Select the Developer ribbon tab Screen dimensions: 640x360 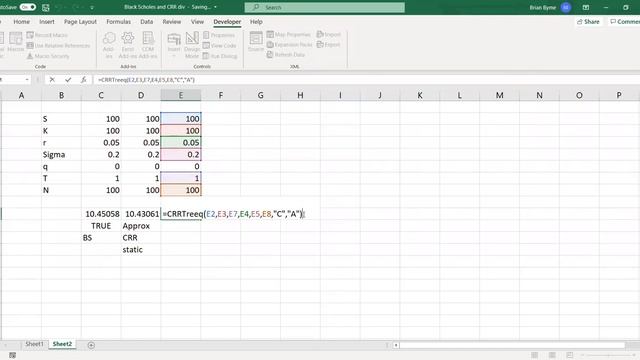227,22
